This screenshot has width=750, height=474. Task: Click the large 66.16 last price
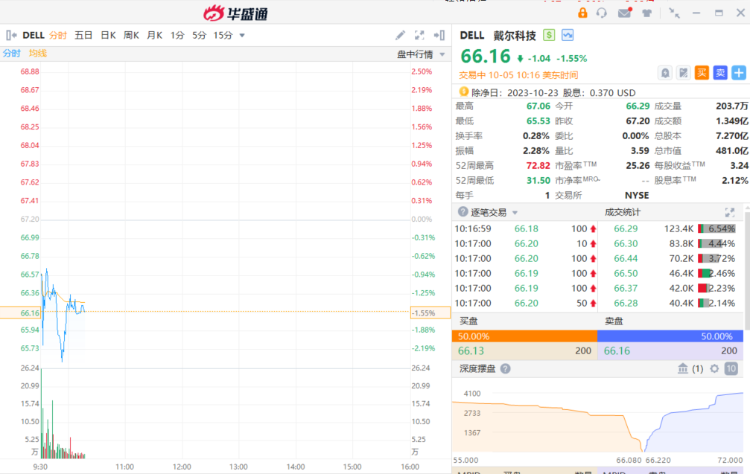(x=485, y=56)
